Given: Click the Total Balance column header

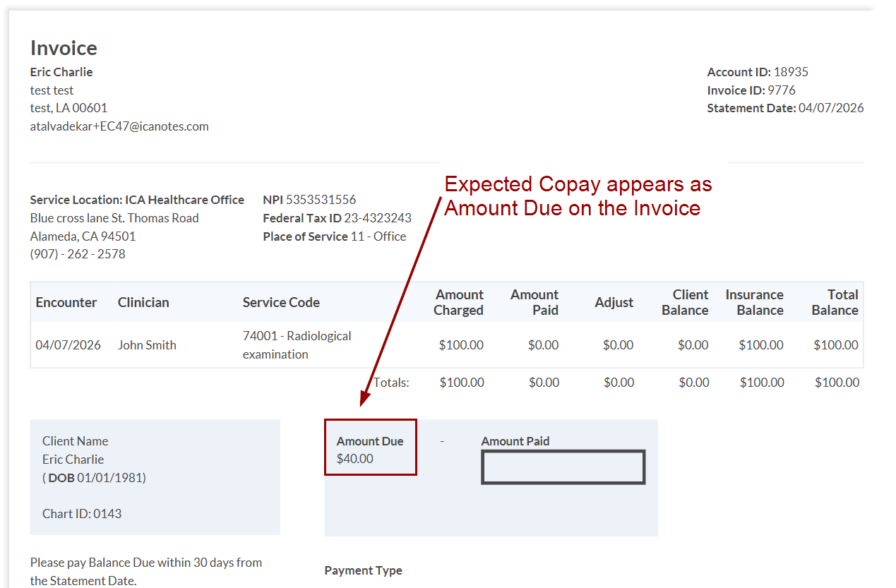Looking at the screenshot, I should [835, 302].
